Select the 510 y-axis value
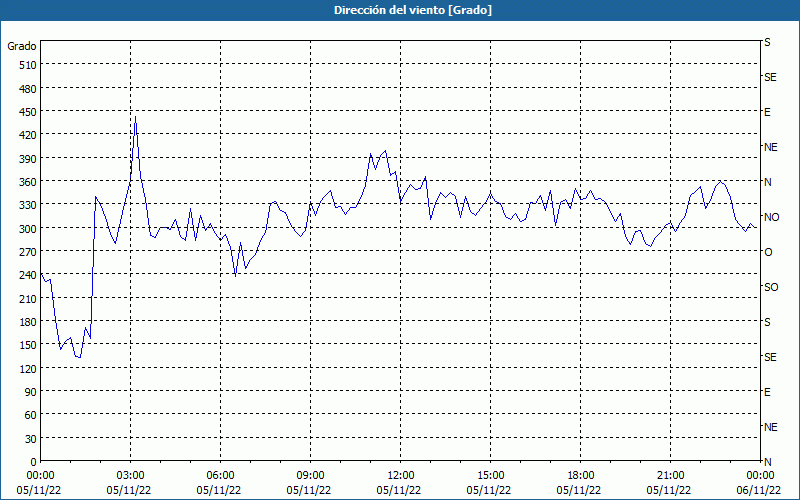800x500 pixels. tap(28, 65)
